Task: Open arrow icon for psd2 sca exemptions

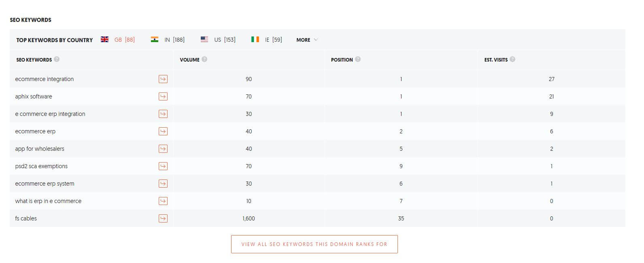Action: pos(163,166)
